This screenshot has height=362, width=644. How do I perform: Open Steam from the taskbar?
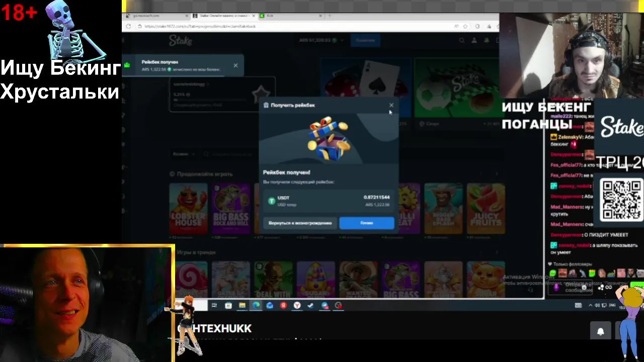click(311, 305)
